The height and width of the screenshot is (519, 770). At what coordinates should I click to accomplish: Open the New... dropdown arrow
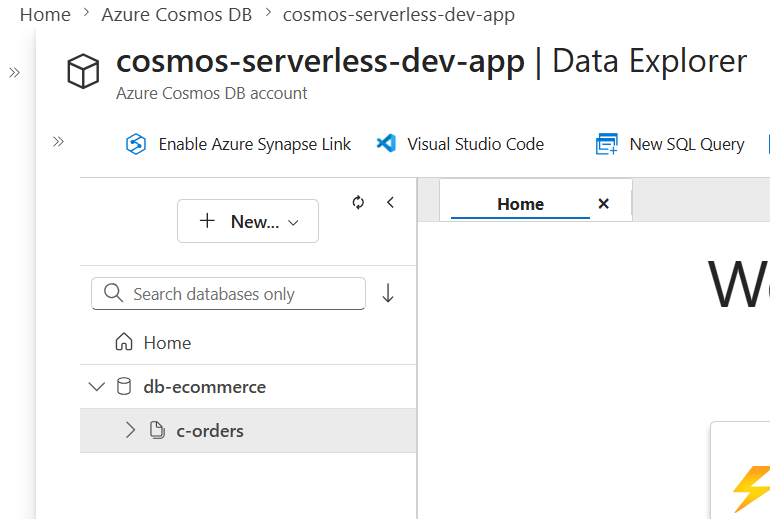(x=293, y=222)
